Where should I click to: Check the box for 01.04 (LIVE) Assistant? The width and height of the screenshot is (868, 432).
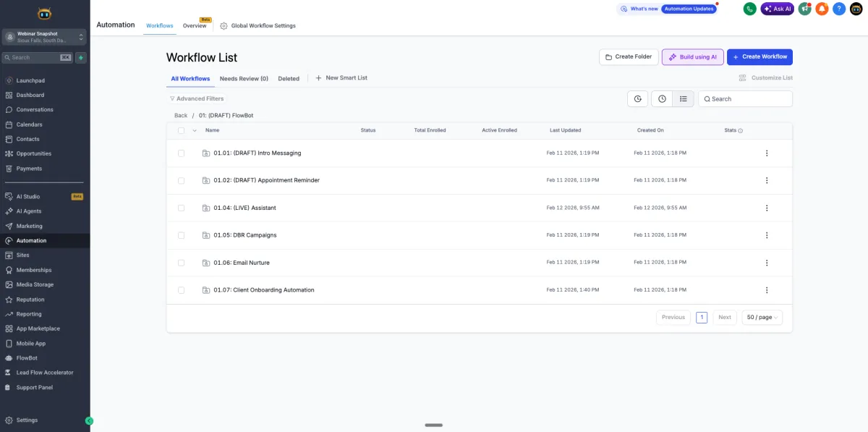pos(181,208)
